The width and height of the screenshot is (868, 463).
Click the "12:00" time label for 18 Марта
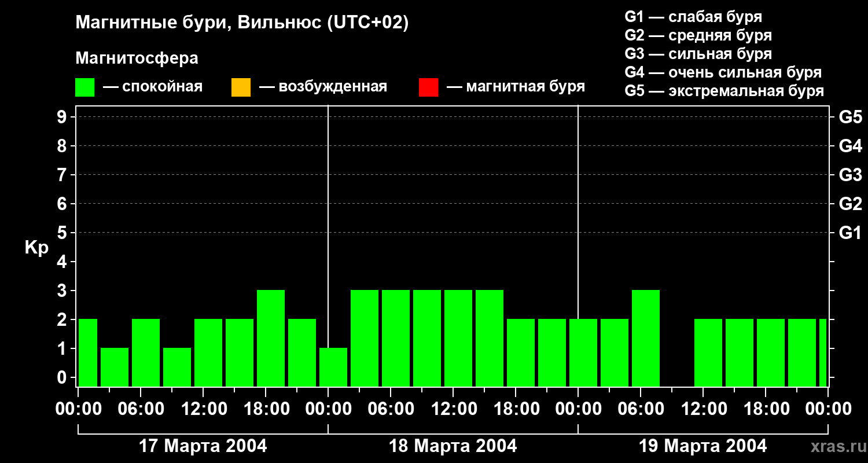[453, 409]
